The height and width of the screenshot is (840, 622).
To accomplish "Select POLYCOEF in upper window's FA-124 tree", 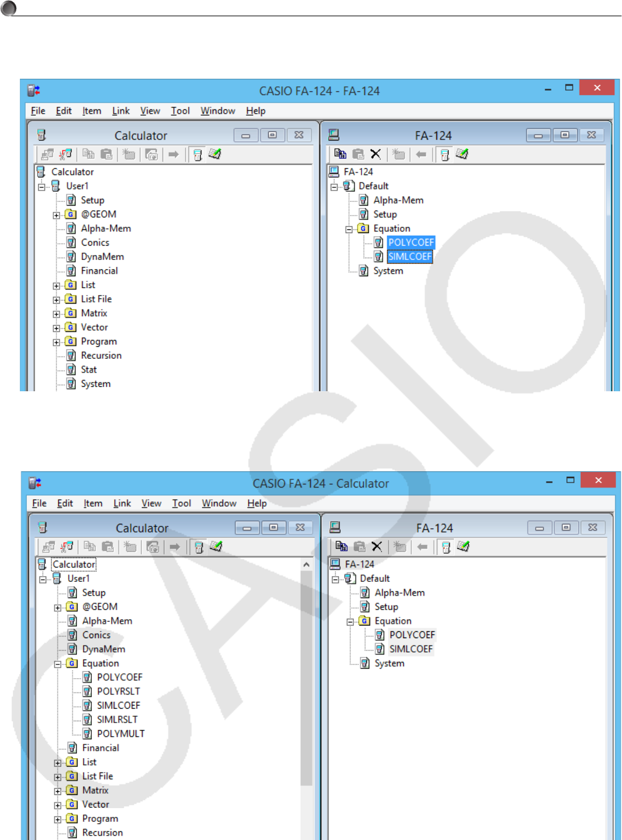I will (x=411, y=242).
